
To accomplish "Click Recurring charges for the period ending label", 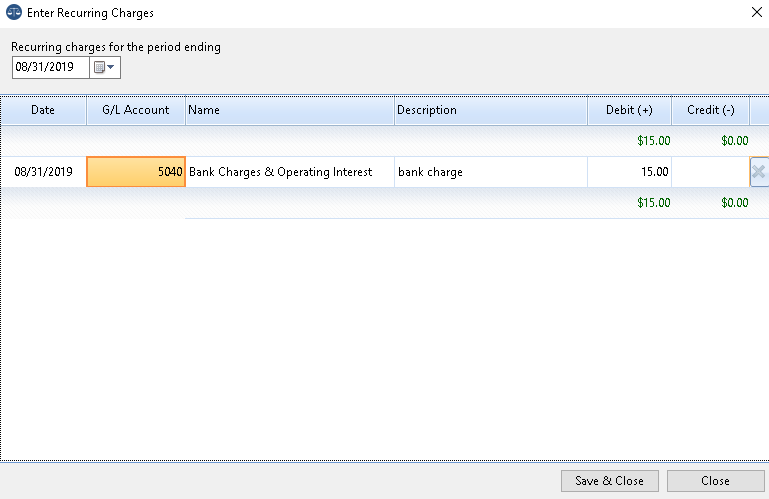I will click(x=116, y=47).
